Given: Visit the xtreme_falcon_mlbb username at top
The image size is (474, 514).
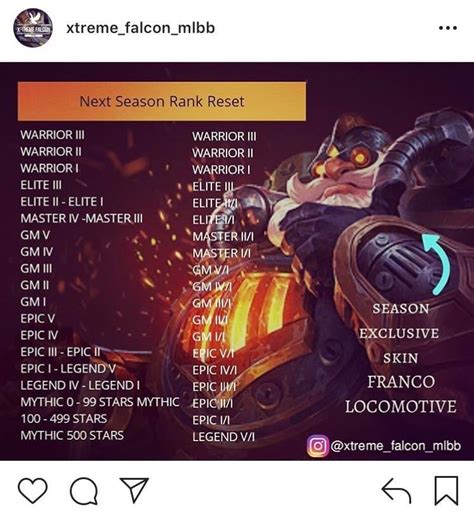Looking at the screenshot, I should point(141,28).
